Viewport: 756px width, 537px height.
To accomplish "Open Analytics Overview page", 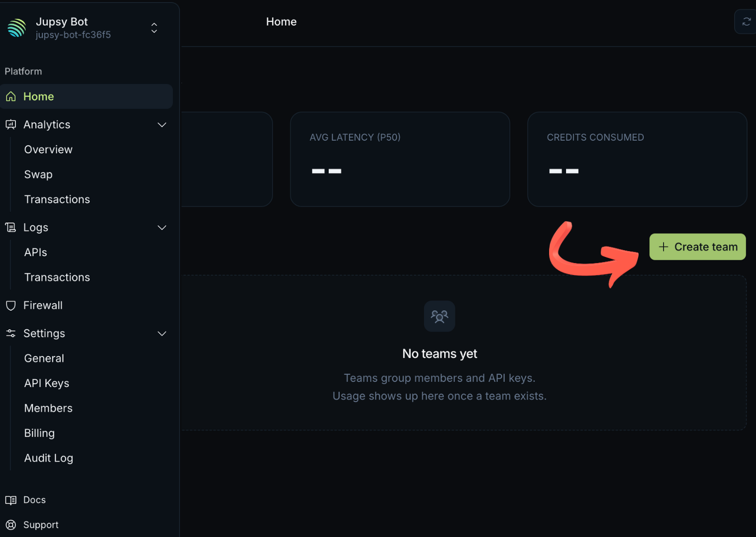I will pos(48,150).
